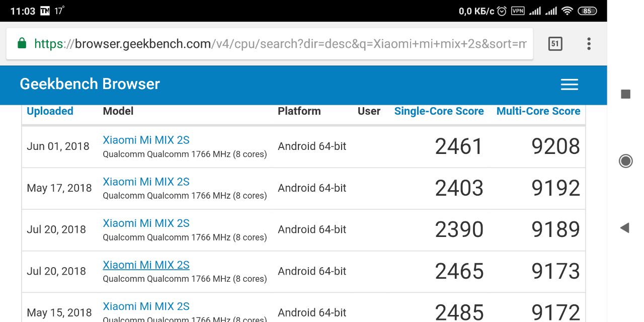Screen dimensions: 644x322
Task: Select the Model column header
Action: pyautogui.click(x=118, y=111)
